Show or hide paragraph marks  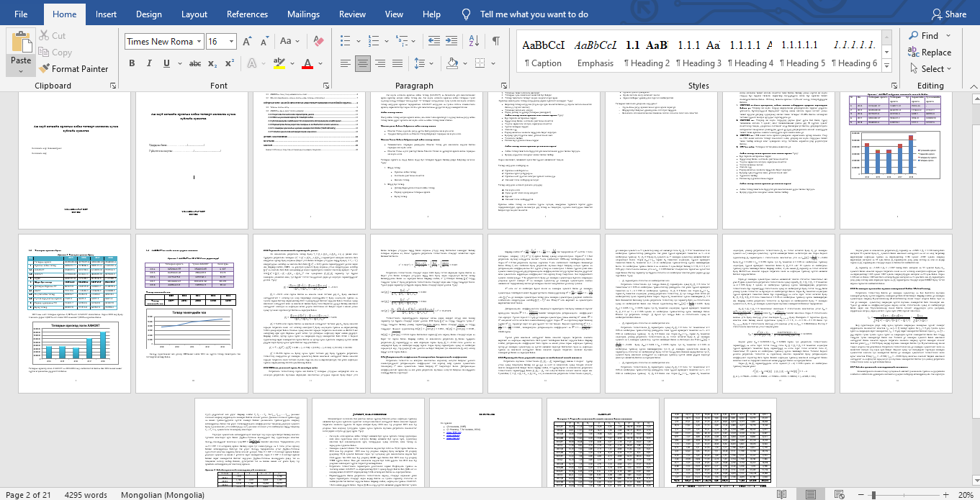point(496,42)
